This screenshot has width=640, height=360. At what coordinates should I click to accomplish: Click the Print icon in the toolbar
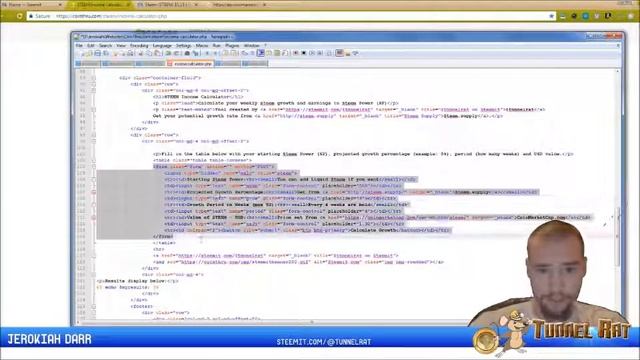[x=130, y=53]
